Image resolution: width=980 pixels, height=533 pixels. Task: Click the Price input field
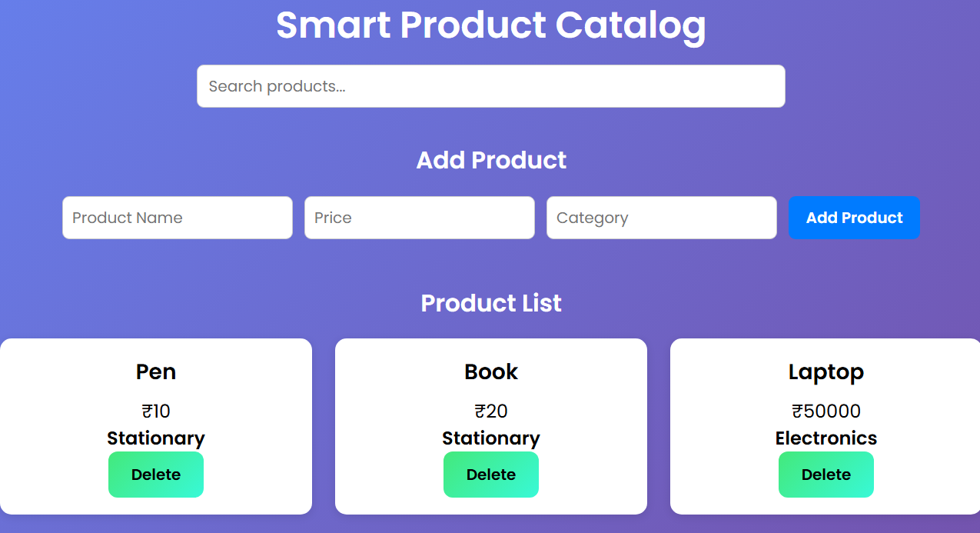419,218
